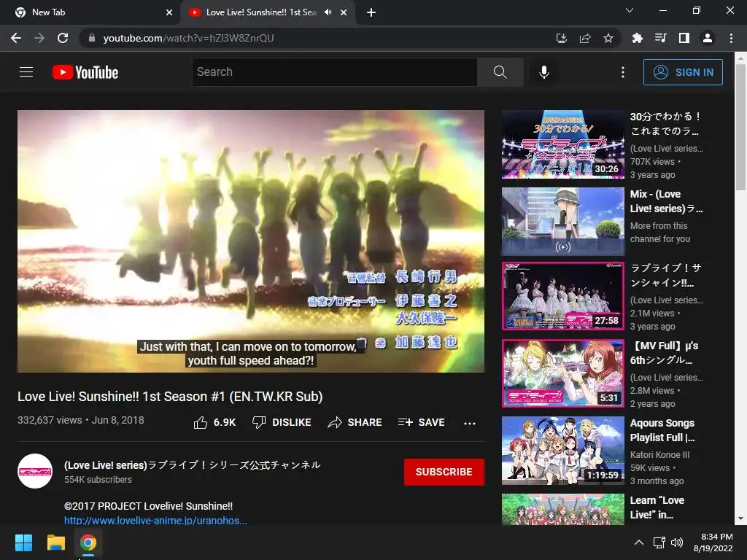Select the Love Live! Sunshine!! browser tab
The width and height of the screenshot is (747, 560).
click(261, 12)
